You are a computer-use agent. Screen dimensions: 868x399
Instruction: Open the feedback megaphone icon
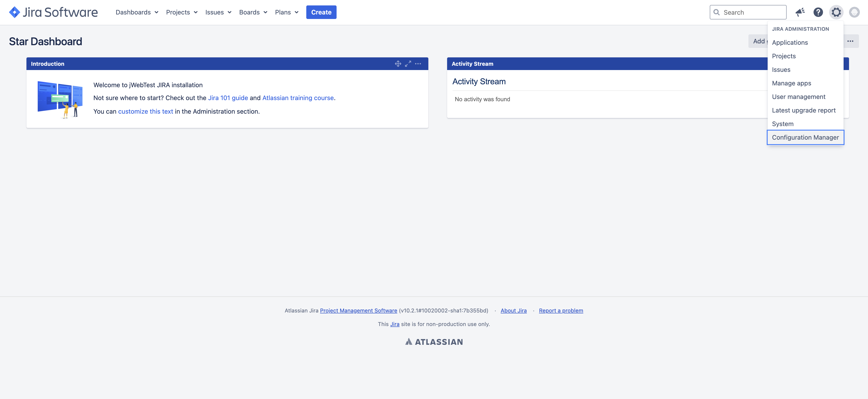click(x=800, y=12)
